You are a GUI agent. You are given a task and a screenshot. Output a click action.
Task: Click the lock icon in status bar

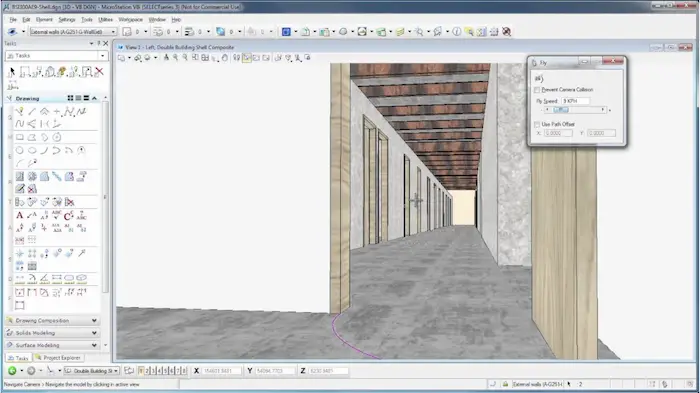(505, 384)
